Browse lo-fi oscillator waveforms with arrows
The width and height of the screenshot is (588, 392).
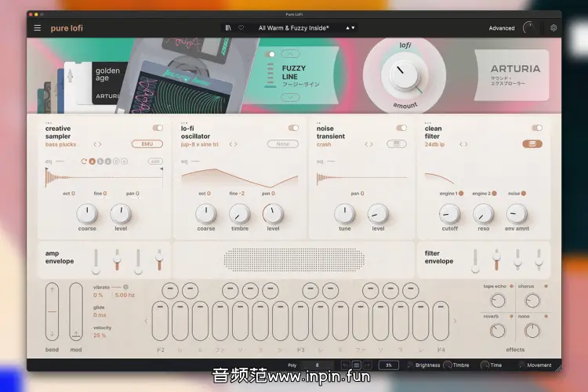pyautogui.click(x=234, y=144)
